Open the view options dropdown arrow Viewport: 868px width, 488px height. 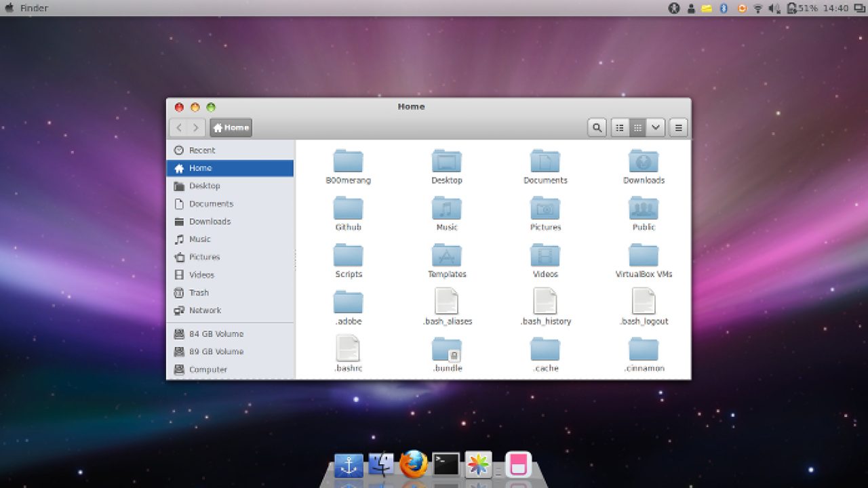655,127
